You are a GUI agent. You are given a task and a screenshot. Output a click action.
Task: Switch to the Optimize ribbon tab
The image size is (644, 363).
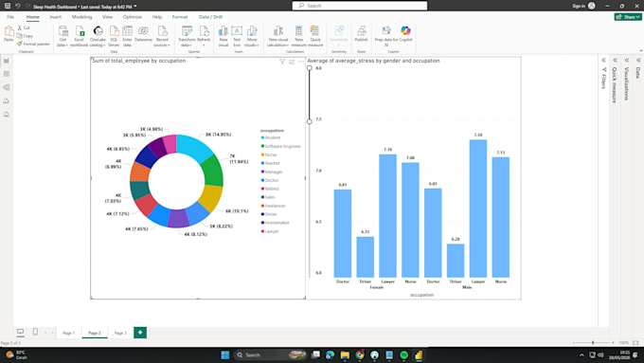(x=133, y=17)
